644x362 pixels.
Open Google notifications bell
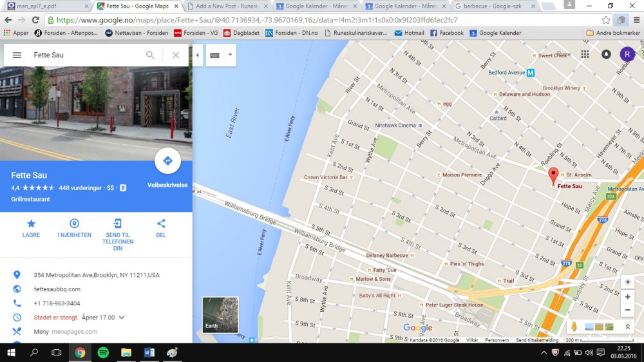[606, 54]
